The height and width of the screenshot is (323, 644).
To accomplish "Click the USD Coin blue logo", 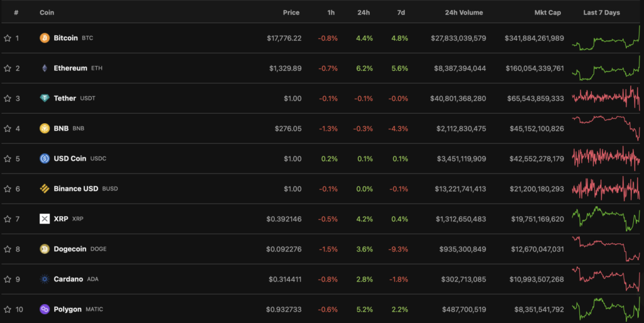I will (x=45, y=159).
